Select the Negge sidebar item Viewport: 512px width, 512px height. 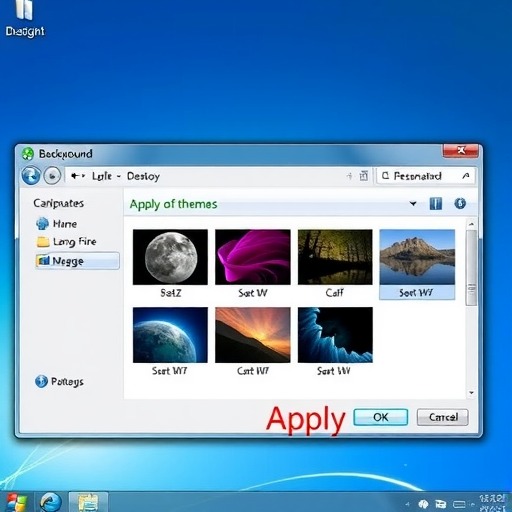click(77, 261)
